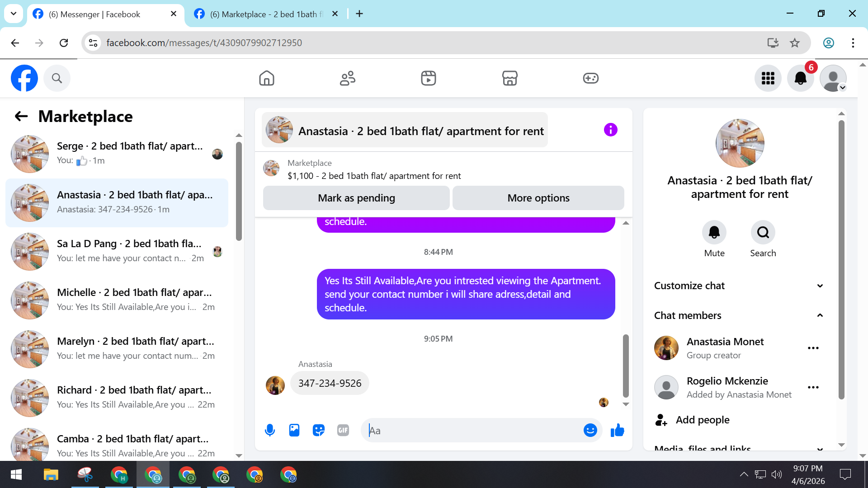Open the Michelle conversation
The image size is (868, 488).
[117, 300]
